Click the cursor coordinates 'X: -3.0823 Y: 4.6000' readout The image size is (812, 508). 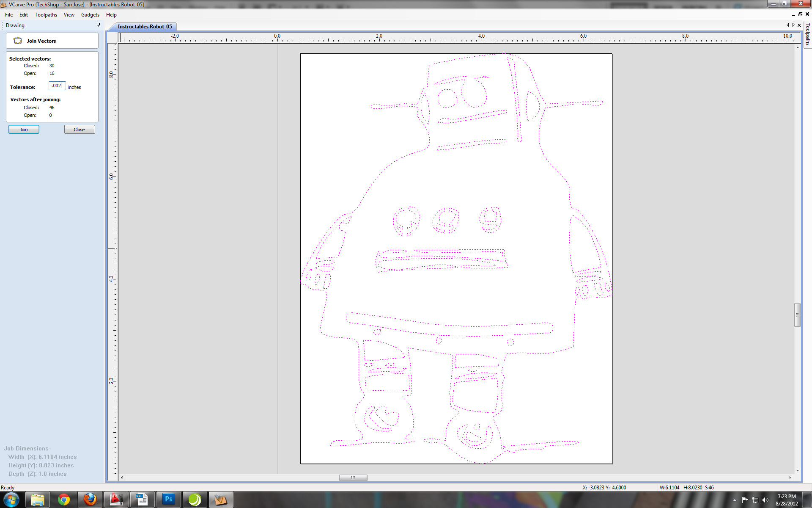[604, 488]
